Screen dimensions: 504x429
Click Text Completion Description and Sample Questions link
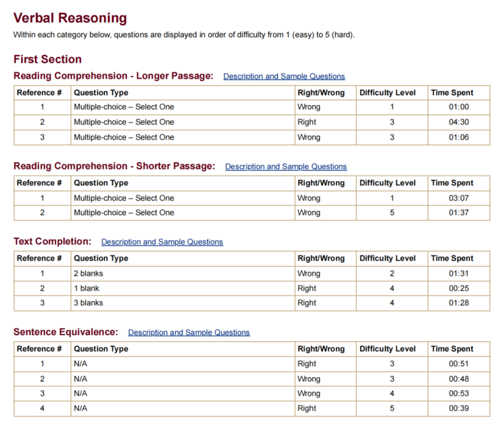[x=162, y=242]
